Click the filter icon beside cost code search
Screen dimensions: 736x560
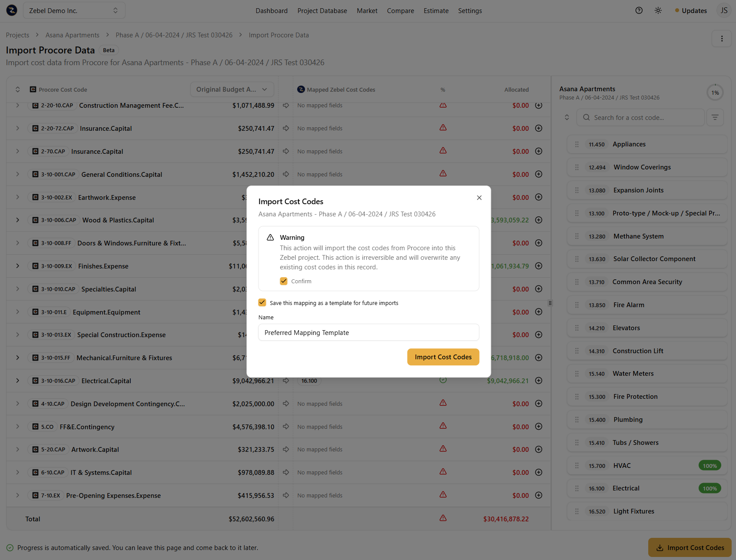pyautogui.click(x=715, y=117)
